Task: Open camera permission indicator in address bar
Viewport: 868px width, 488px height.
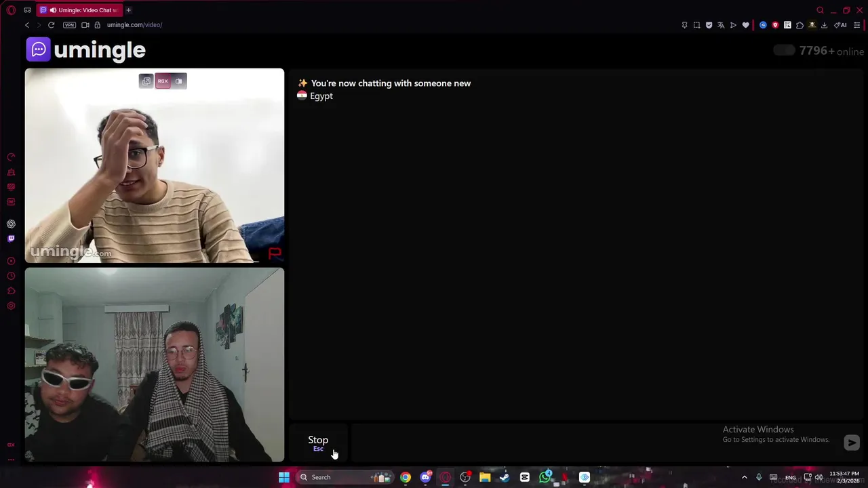Action: pyautogui.click(x=85, y=25)
